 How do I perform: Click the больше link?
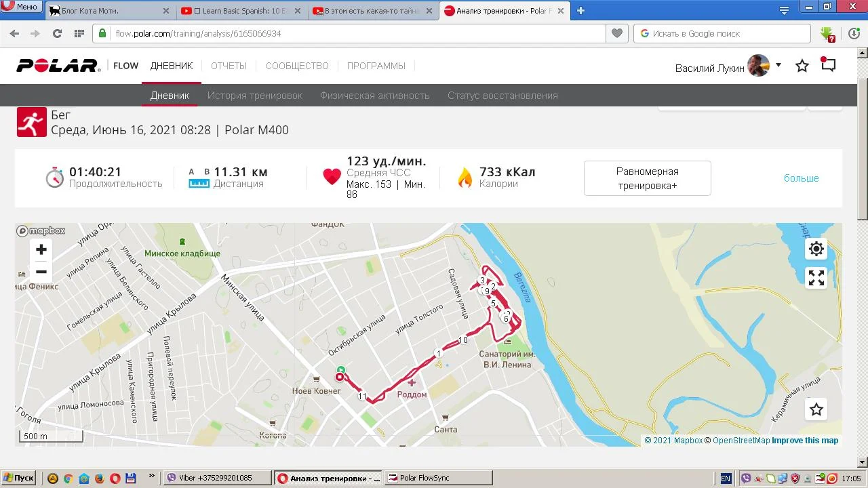click(x=802, y=178)
